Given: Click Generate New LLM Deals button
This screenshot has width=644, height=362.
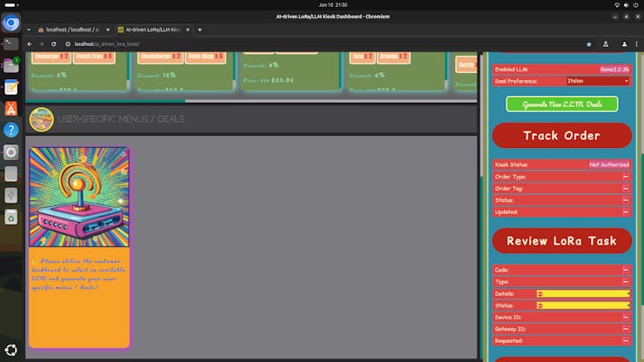Looking at the screenshot, I should [562, 104].
